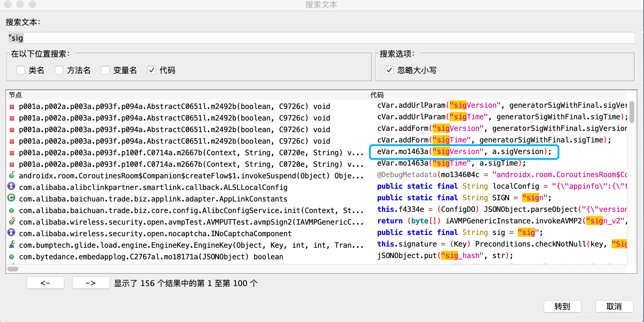The width and height of the screenshot is (644, 322).
Task: Click the method icon for the addForm sigVersion row
Action: [x=12, y=130]
